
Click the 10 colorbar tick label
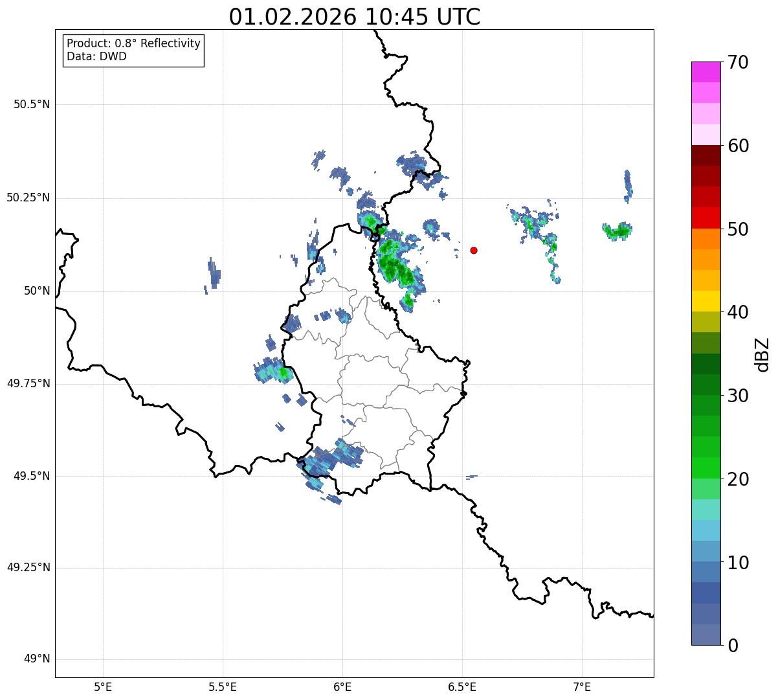738,562
